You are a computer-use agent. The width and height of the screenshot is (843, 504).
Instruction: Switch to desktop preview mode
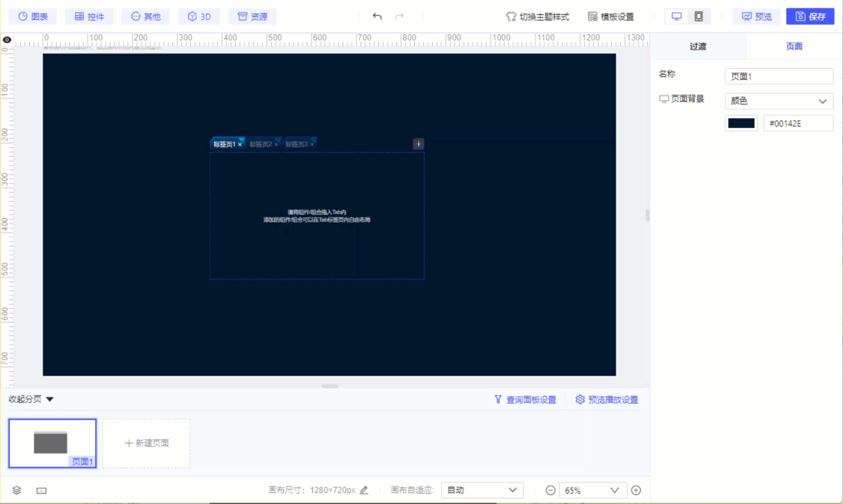676,15
